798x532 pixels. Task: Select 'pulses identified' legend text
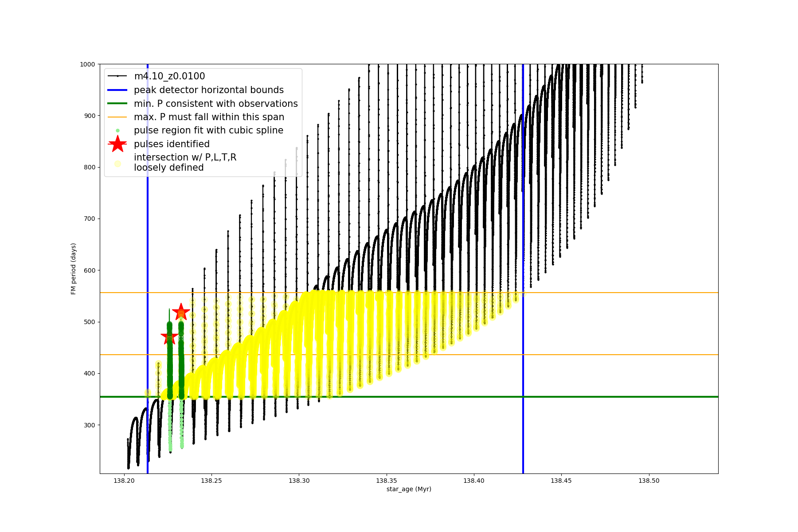172,144
